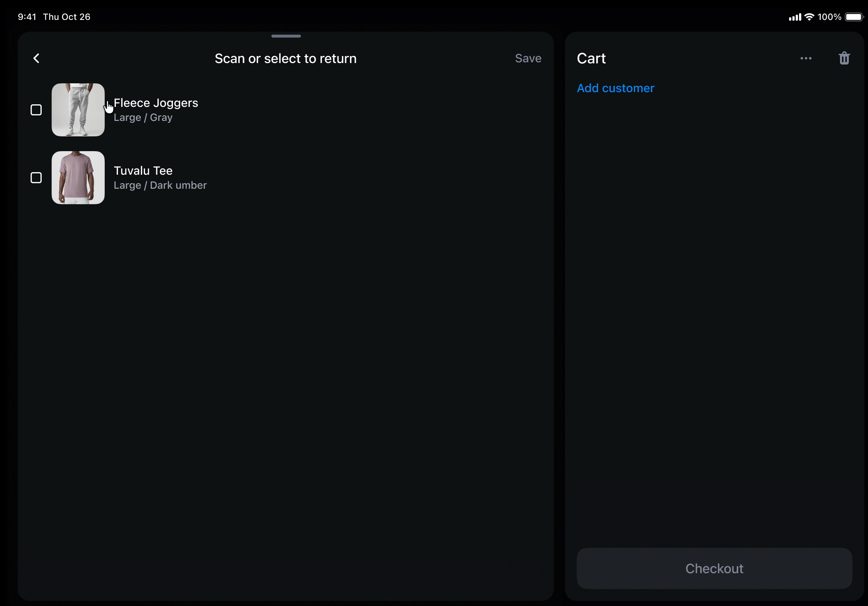Tap the Wi-Fi status icon
Screen dimensions: 868x606
(809, 17)
